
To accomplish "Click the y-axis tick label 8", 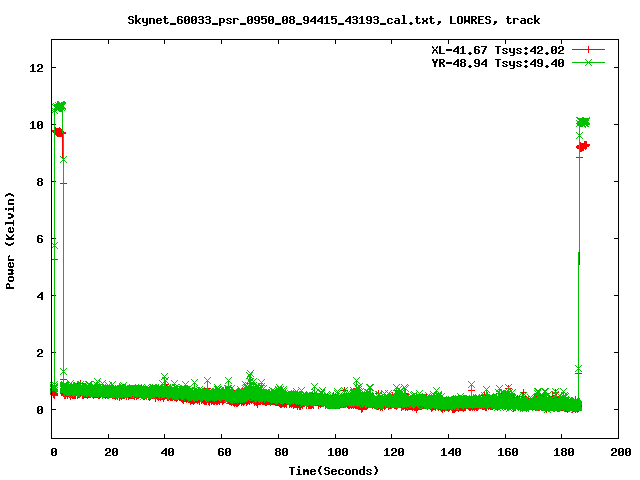I will pos(40,182).
